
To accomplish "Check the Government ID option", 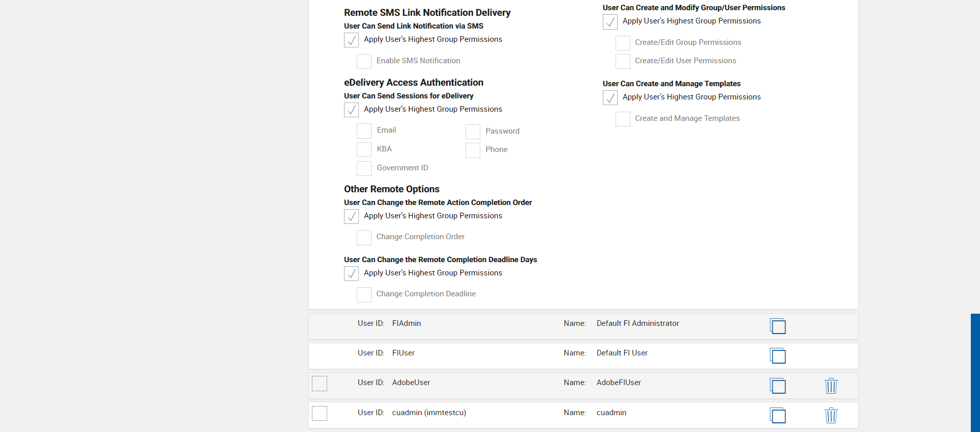I will (364, 168).
